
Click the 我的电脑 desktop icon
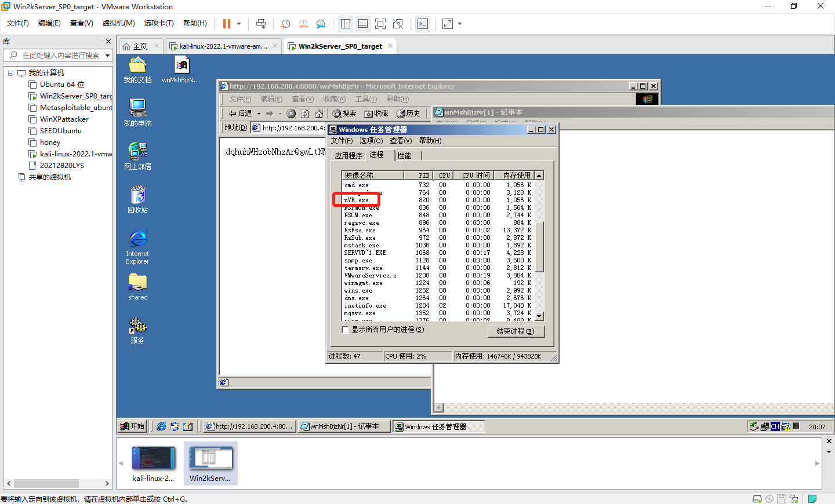[x=137, y=113]
